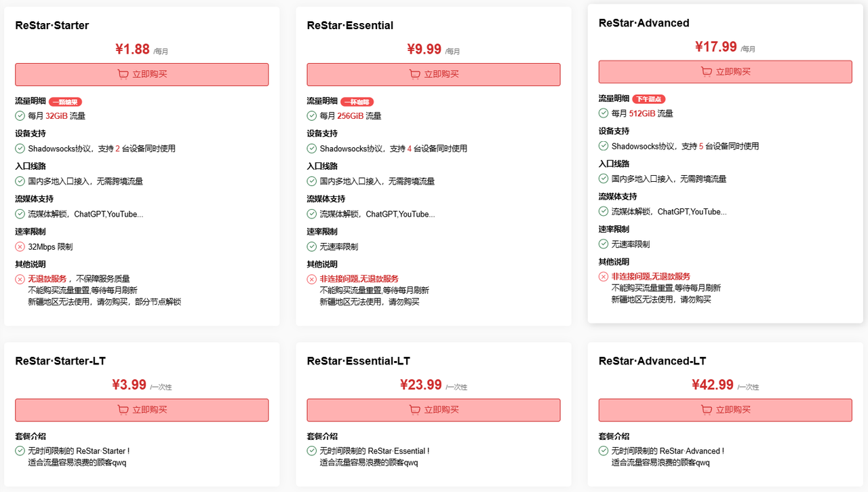Viewport: 868px width, 492px height.
Task: Click the red X icon beside 32Mbps 限制
Action: tap(20, 247)
